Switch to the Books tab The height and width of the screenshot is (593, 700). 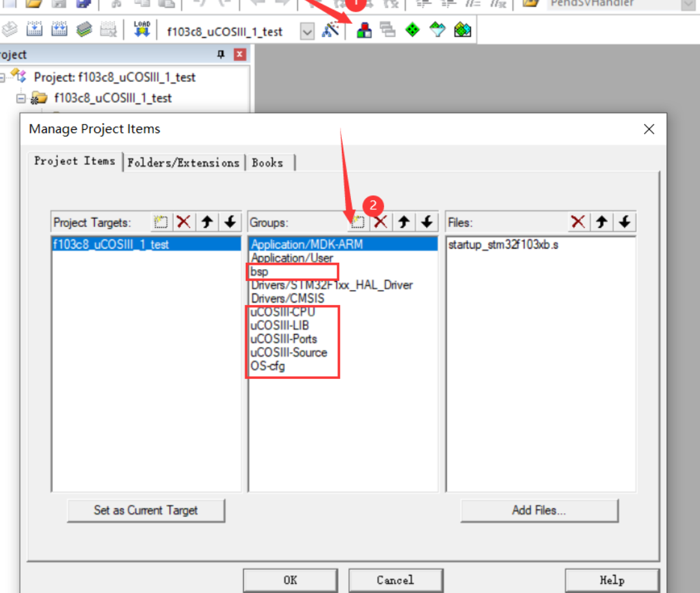(x=267, y=163)
